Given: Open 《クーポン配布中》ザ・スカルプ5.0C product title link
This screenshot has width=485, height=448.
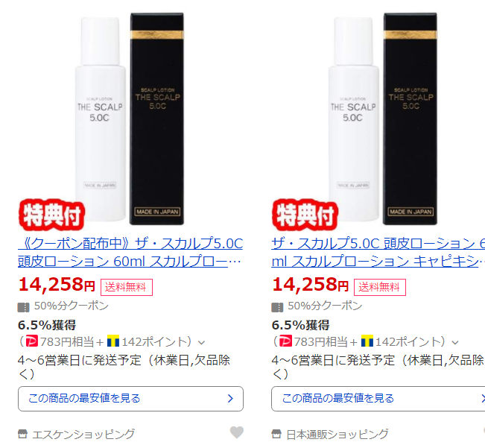Looking at the screenshot, I should coord(130,252).
